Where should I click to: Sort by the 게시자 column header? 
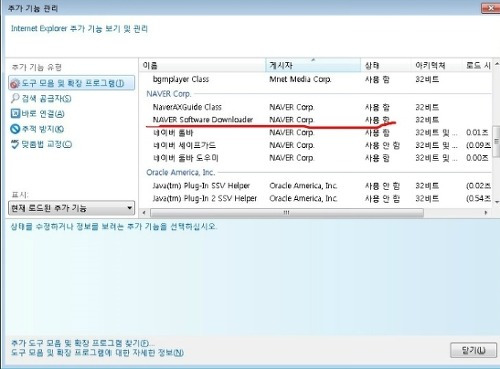pyautogui.click(x=313, y=65)
